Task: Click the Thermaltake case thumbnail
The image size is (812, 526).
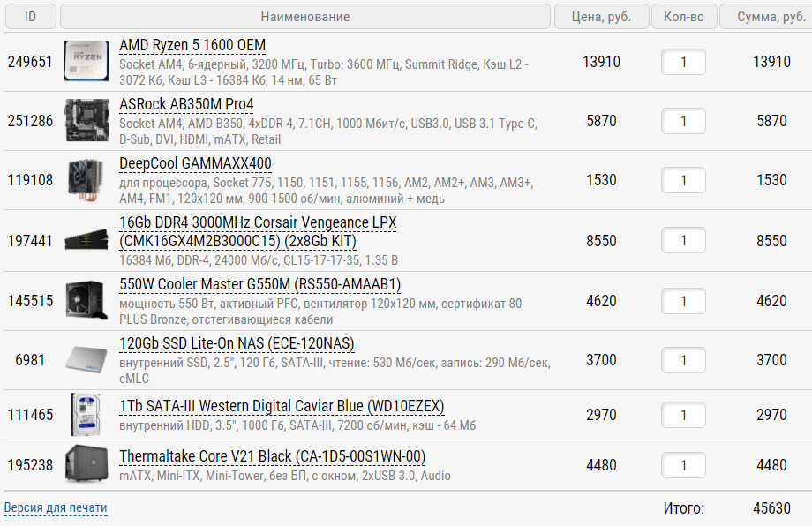Action: click(x=86, y=463)
